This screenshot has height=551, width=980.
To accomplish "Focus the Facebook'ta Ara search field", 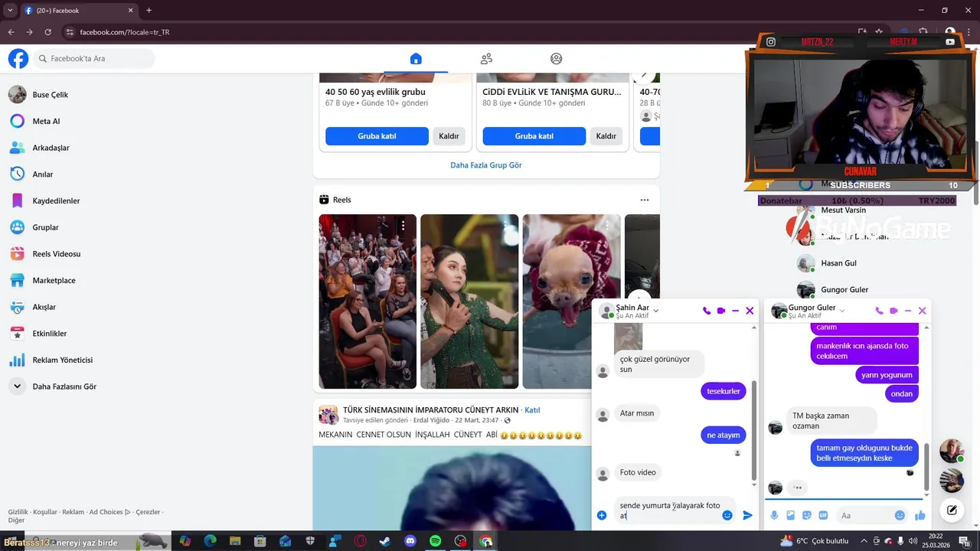I will tap(93, 59).
